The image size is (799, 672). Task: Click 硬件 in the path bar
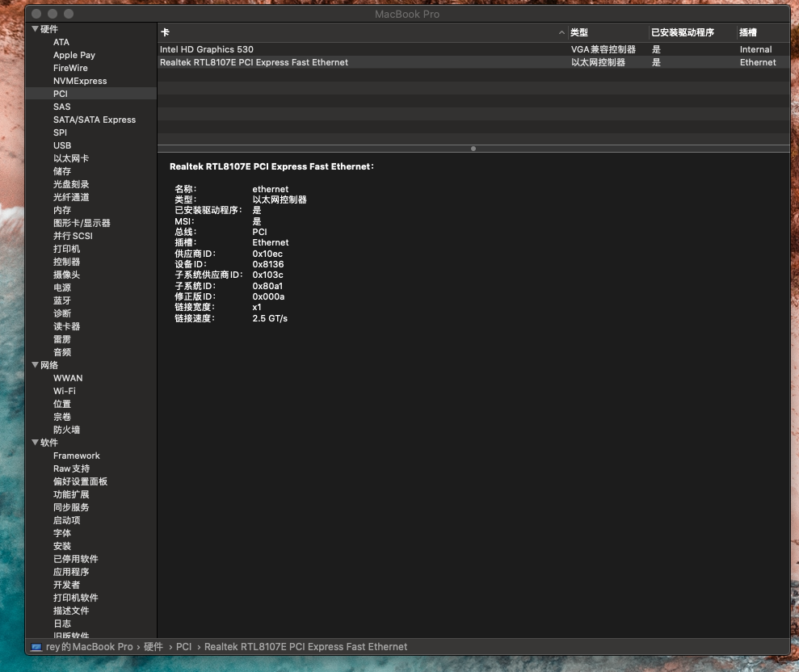tap(153, 647)
